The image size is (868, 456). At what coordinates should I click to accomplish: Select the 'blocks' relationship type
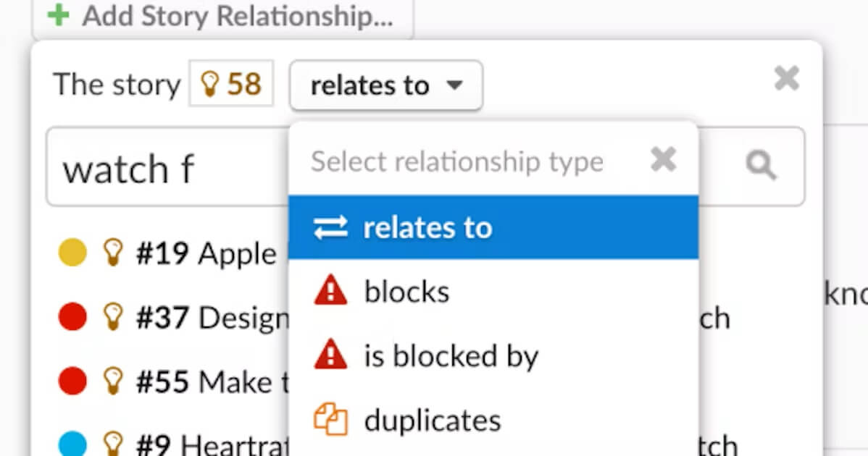(406, 290)
